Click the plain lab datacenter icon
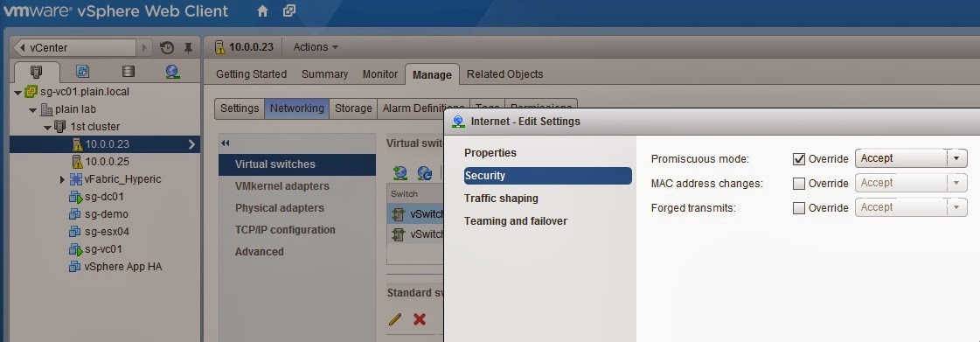 click(x=46, y=109)
